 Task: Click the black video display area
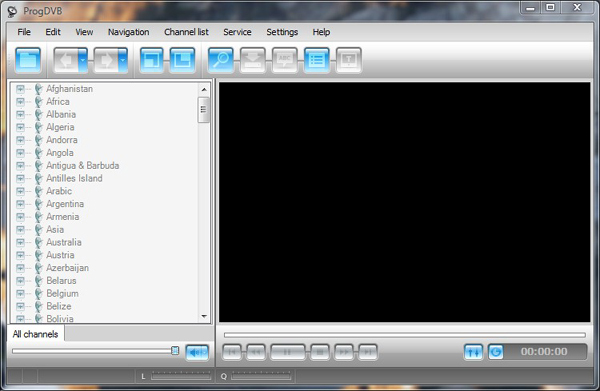[x=404, y=202]
